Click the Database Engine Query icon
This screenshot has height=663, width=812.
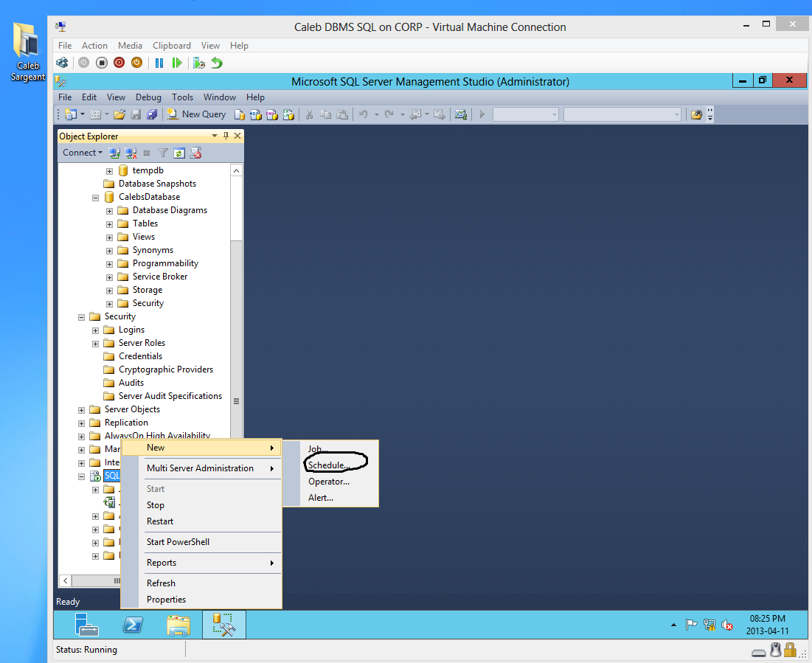point(239,114)
